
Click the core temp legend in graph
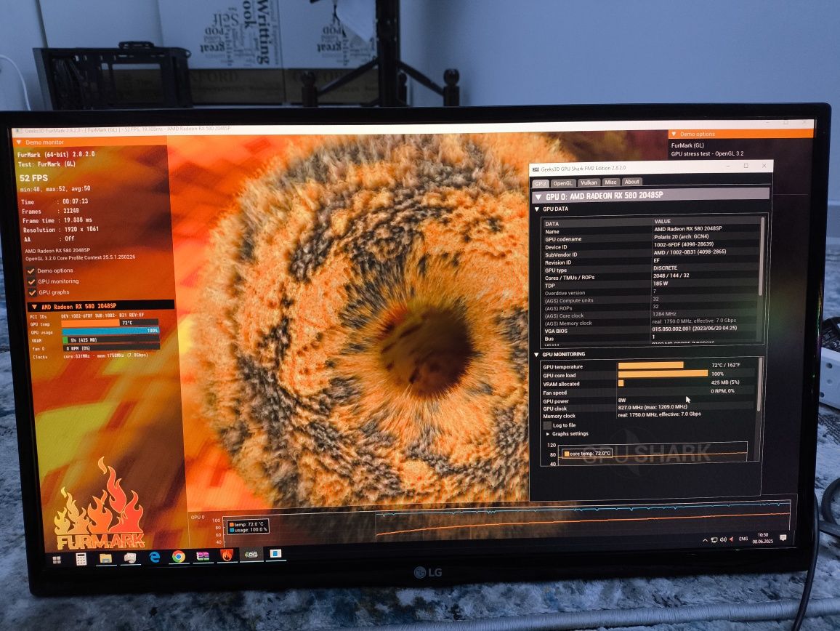tap(586, 454)
